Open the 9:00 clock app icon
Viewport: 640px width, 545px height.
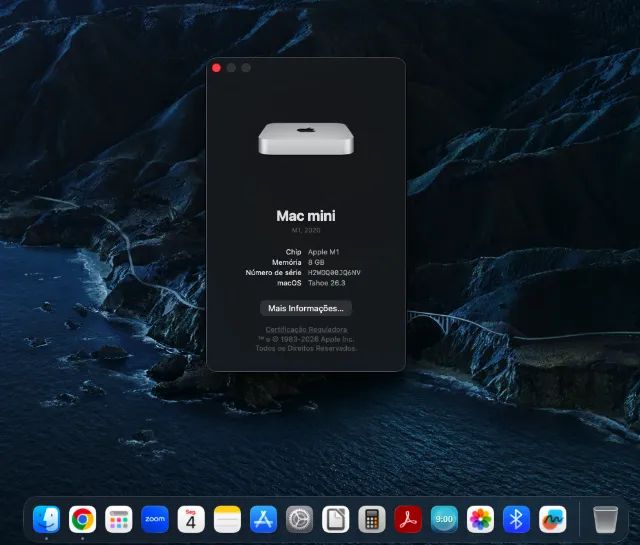click(x=444, y=519)
